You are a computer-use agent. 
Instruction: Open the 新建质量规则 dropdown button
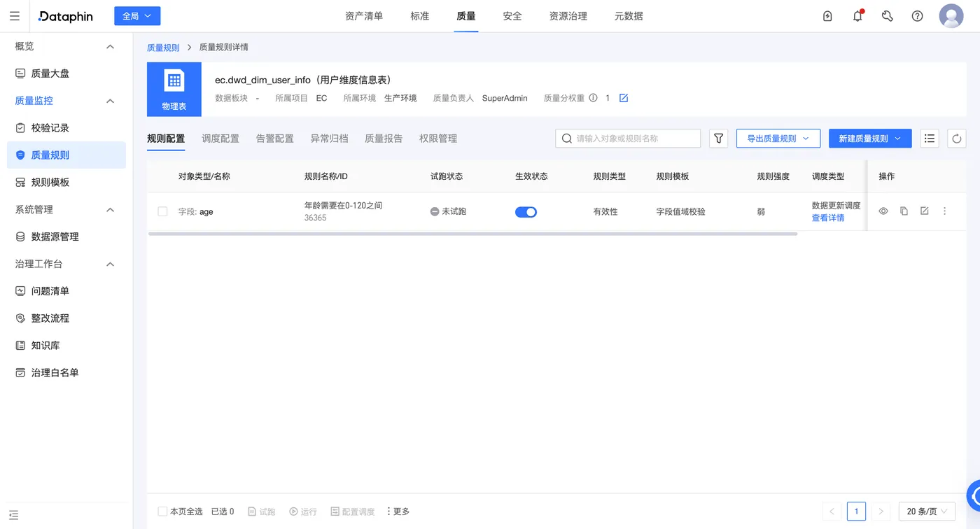tap(870, 139)
